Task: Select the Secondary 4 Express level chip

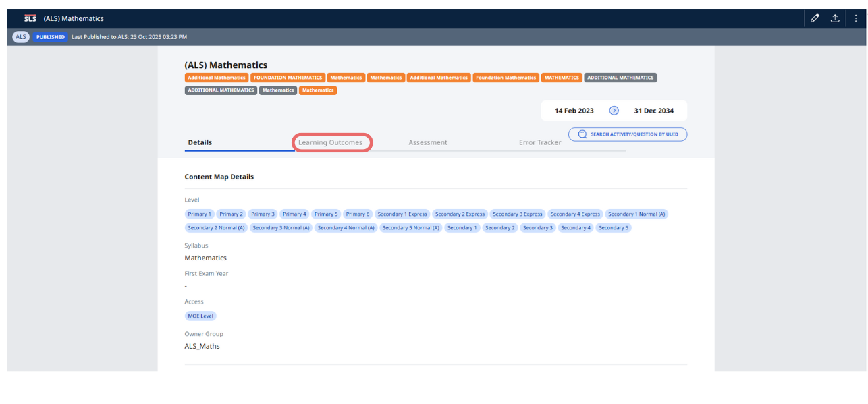Action: pos(575,214)
